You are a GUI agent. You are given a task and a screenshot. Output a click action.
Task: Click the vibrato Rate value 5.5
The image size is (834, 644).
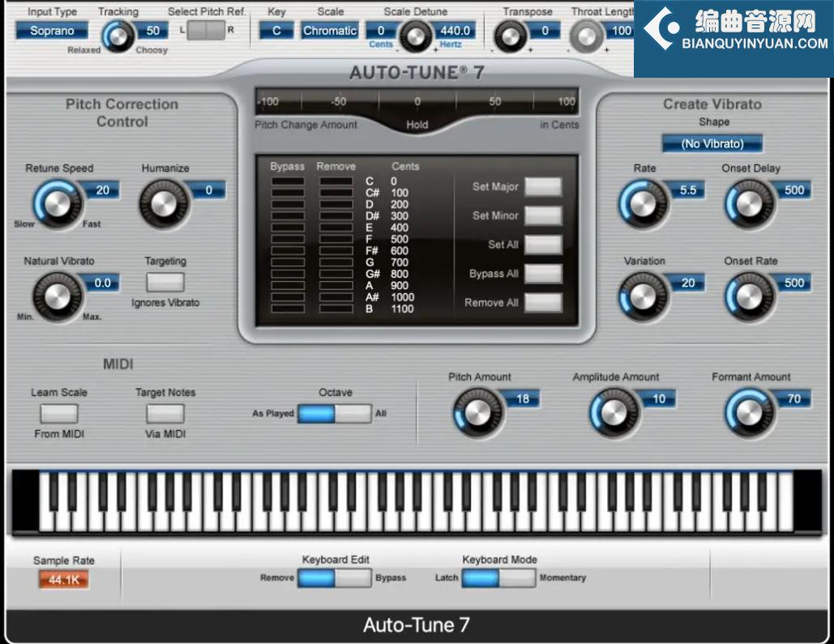688,190
